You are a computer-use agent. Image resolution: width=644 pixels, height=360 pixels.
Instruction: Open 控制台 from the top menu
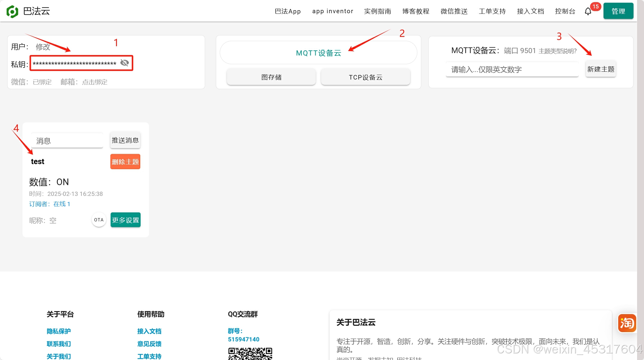tap(565, 11)
